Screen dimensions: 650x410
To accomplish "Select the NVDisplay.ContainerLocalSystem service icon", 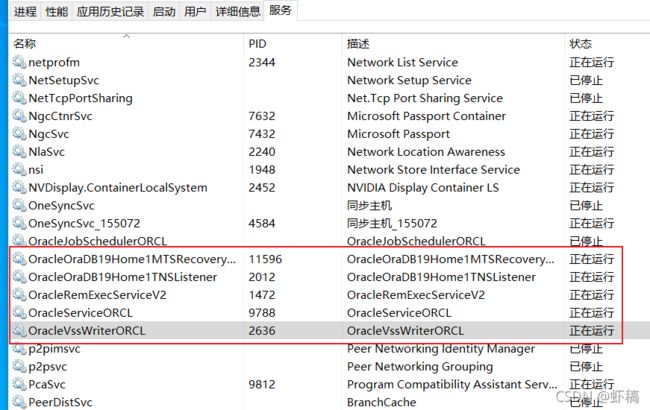I will click(x=19, y=187).
